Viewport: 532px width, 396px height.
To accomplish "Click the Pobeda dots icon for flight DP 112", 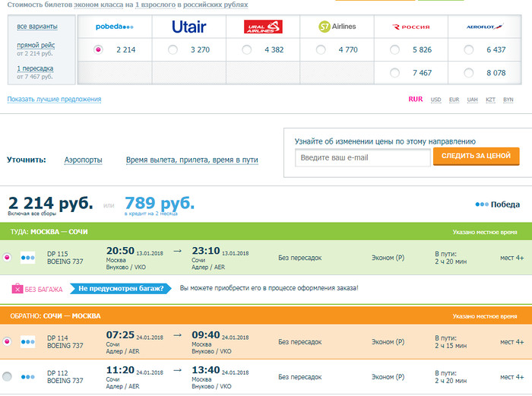I will click(28, 377).
